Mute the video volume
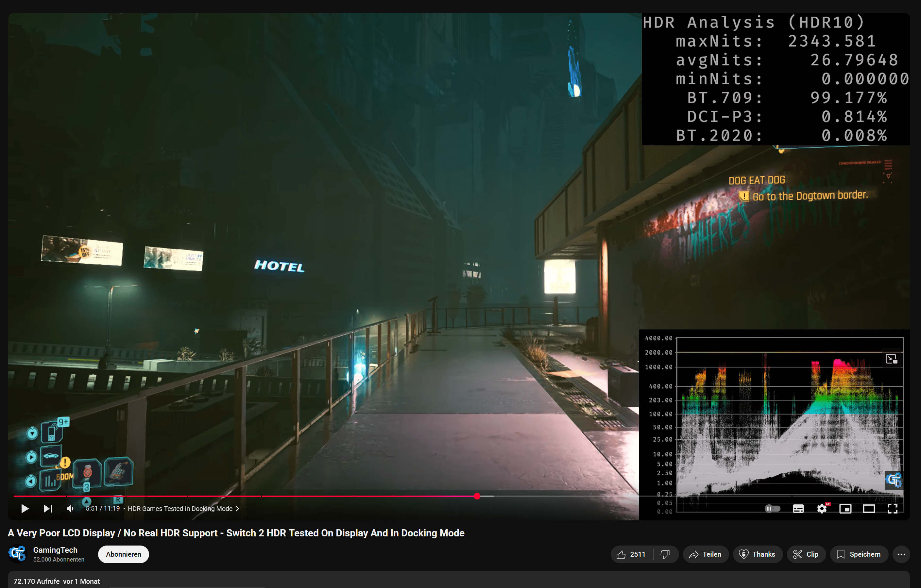Image resolution: width=921 pixels, height=588 pixels. pyautogui.click(x=70, y=509)
